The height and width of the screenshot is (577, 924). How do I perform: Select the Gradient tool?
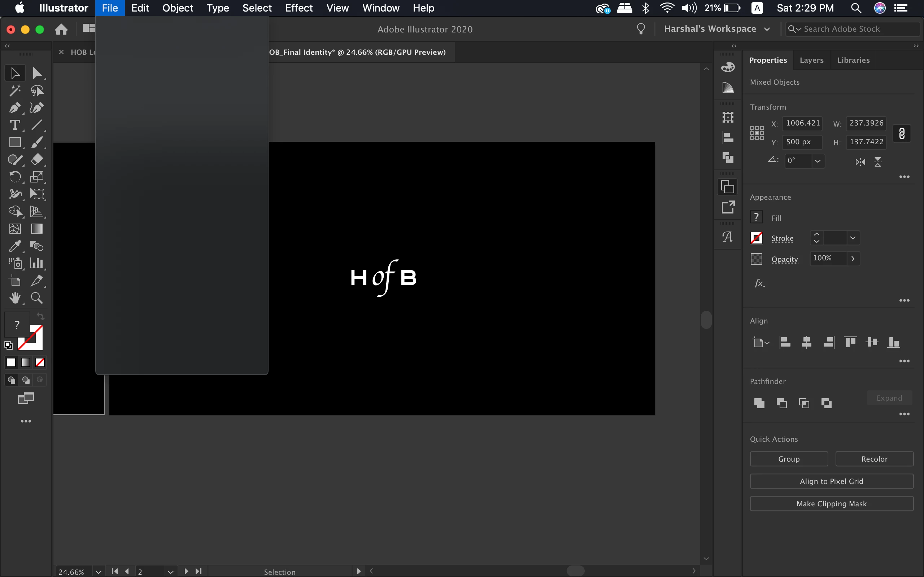coord(37,229)
